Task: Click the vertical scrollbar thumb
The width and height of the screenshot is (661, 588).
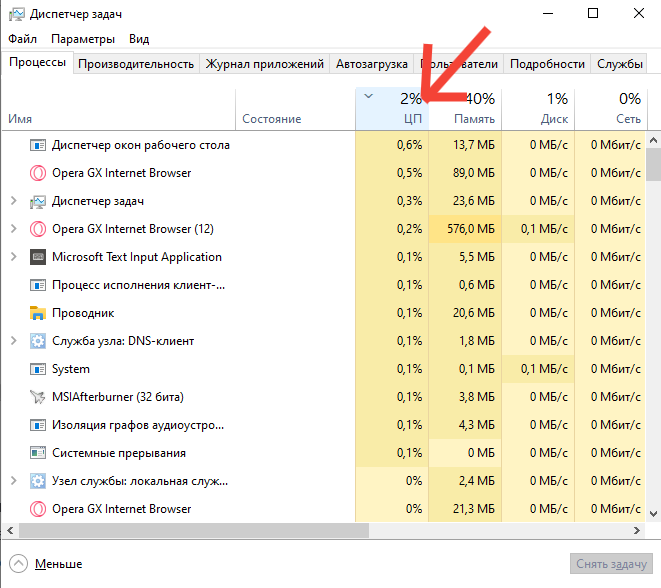Action: click(653, 164)
